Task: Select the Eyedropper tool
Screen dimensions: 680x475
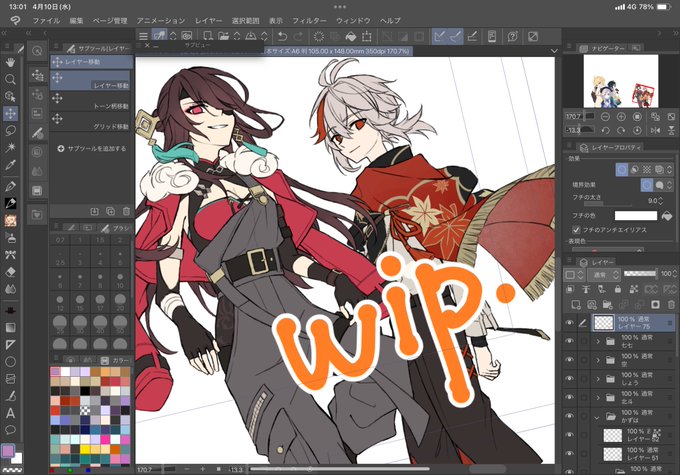Action: pyautogui.click(x=10, y=165)
